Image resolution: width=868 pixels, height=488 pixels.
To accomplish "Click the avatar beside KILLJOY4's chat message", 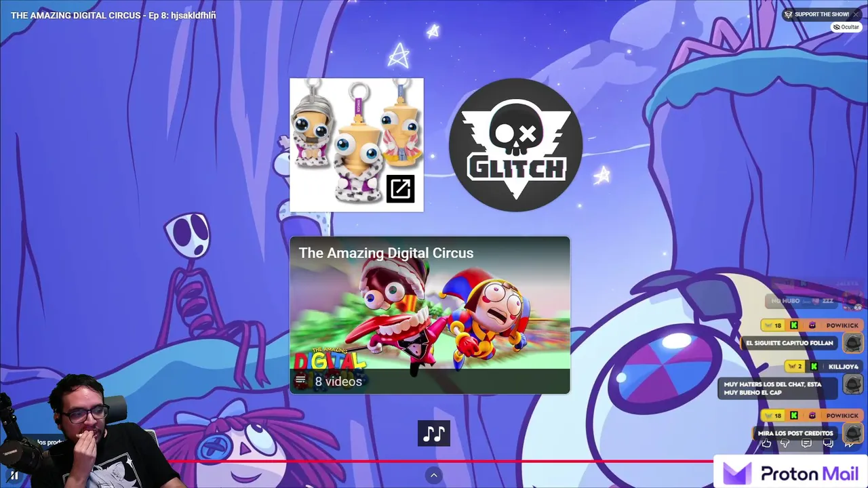I will pos(852,384).
